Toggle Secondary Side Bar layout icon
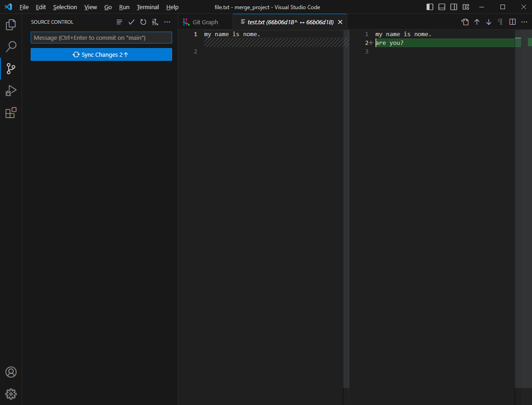532x405 pixels. tap(454, 7)
